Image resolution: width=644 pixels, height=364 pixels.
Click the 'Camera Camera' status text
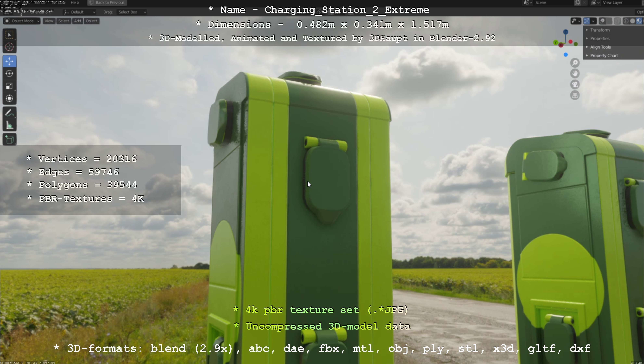coord(47,363)
